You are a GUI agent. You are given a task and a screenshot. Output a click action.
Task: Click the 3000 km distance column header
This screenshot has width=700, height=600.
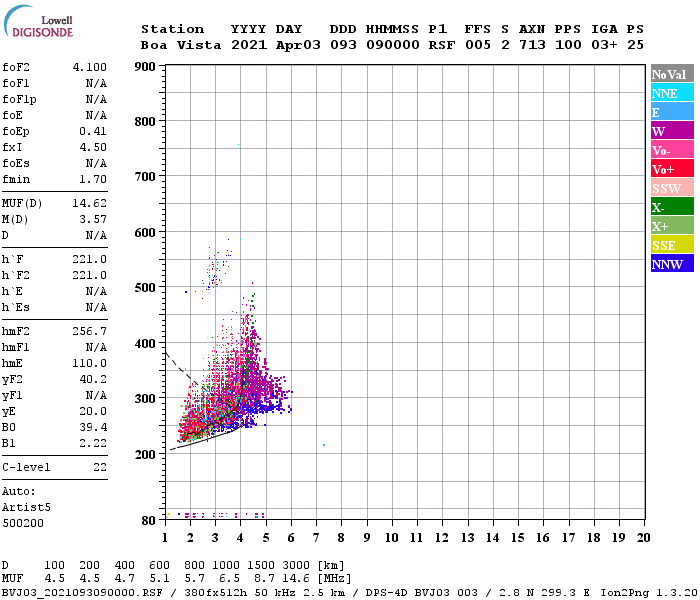tap(296, 566)
